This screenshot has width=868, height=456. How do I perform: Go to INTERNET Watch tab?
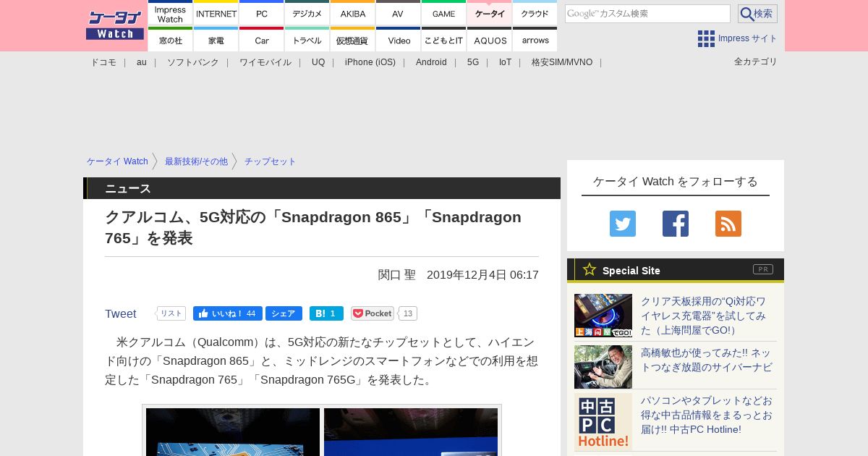[216, 13]
